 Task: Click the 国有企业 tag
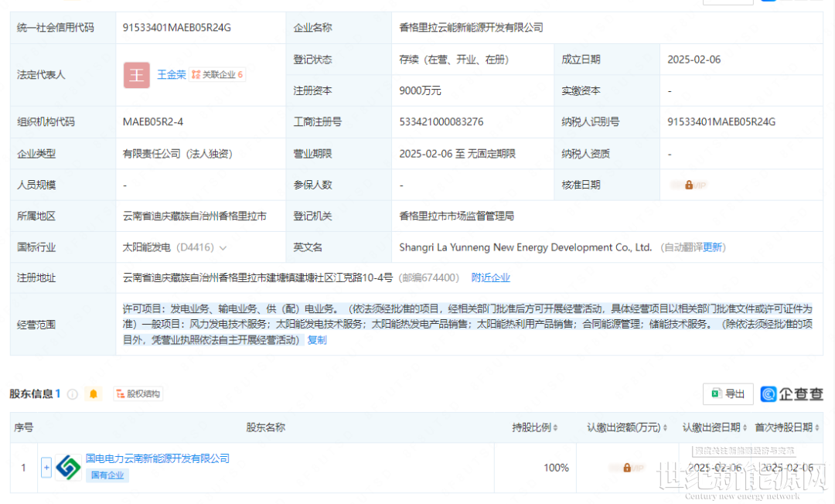tap(107, 475)
